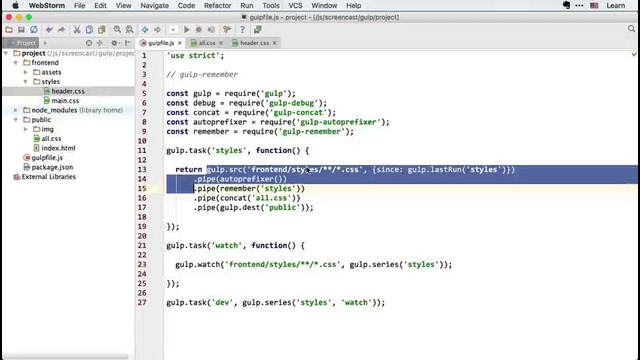
Task: Open the run configuration dropdown
Action: click(173, 30)
